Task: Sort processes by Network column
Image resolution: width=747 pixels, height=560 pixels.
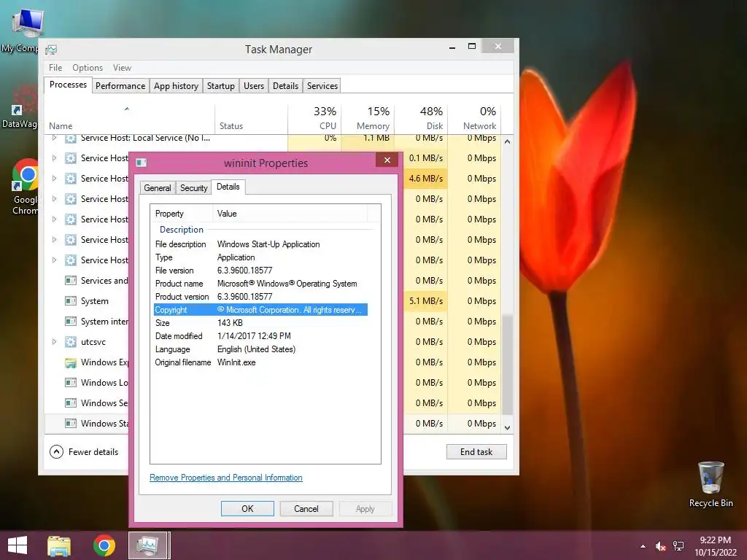Action: pos(474,117)
